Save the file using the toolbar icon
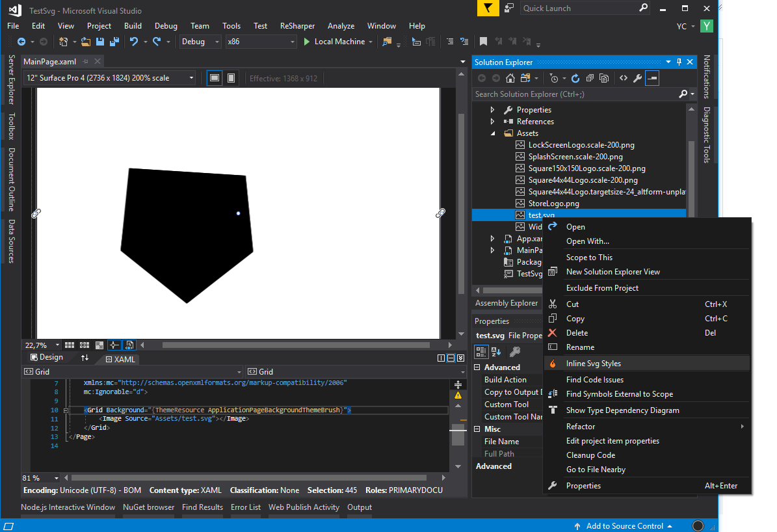Viewport: 777px width, 532px height. click(x=100, y=42)
